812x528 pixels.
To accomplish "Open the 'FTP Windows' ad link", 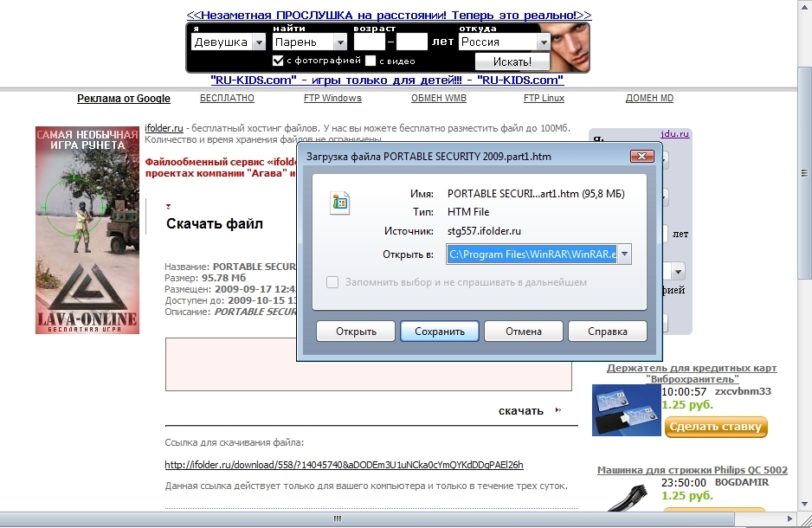I will 332,98.
